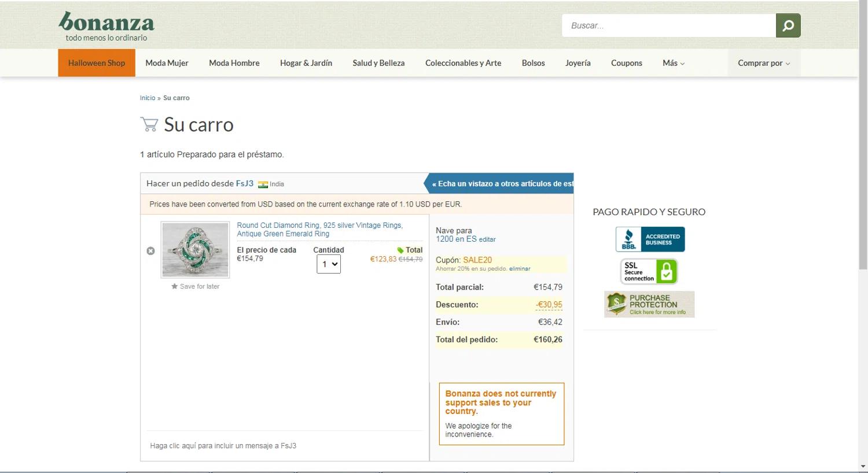868x473 pixels.
Task: Open the Hogar & Jardín menu
Action: click(306, 63)
